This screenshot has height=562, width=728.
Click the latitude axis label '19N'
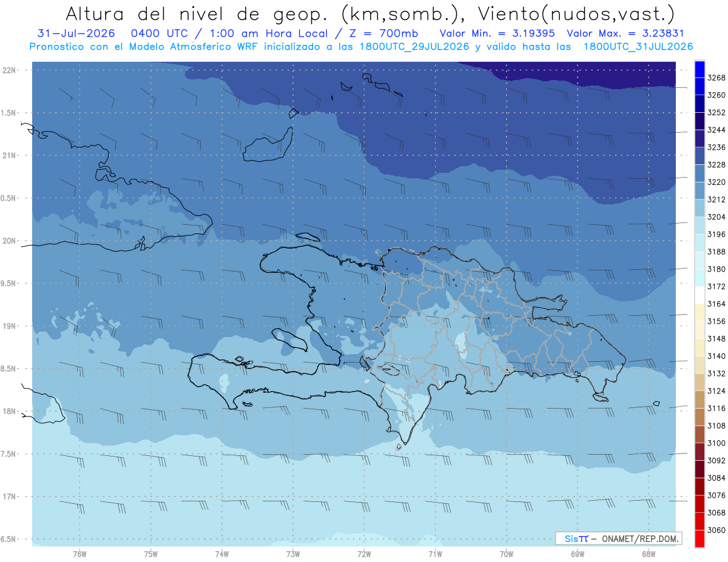[9, 326]
